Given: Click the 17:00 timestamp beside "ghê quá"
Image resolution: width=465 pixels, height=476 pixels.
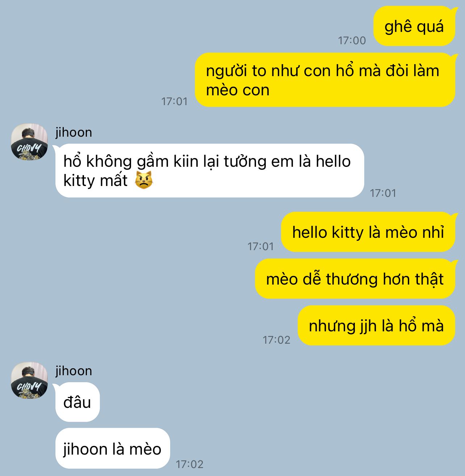Looking at the screenshot, I should [x=352, y=40].
